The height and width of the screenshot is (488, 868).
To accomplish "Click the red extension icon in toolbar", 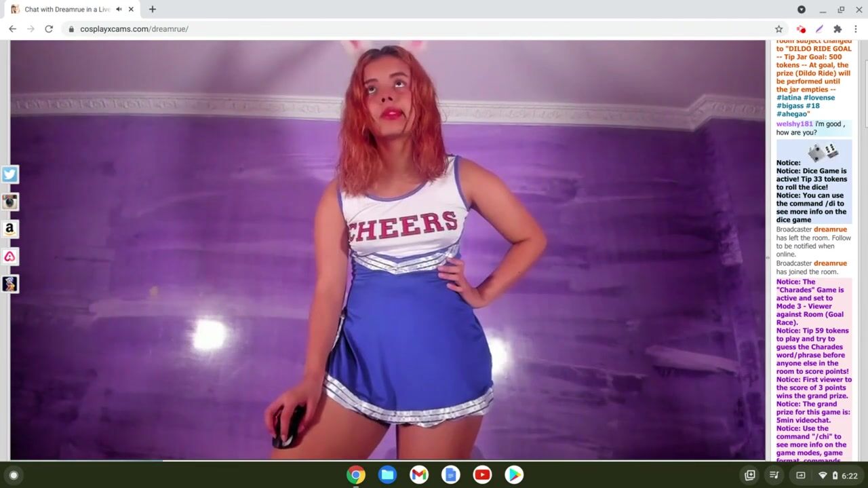I will tap(801, 29).
